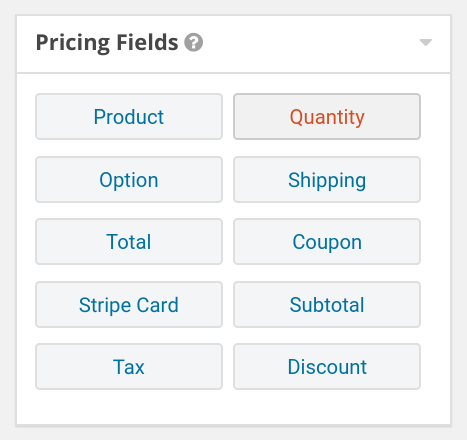
Task: Add the Total field
Action: [129, 242]
